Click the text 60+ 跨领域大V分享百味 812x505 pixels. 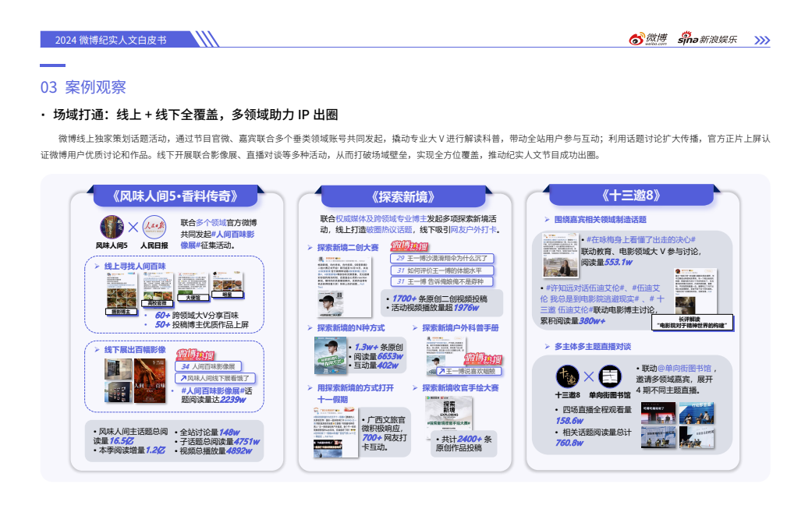[x=197, y=315]
